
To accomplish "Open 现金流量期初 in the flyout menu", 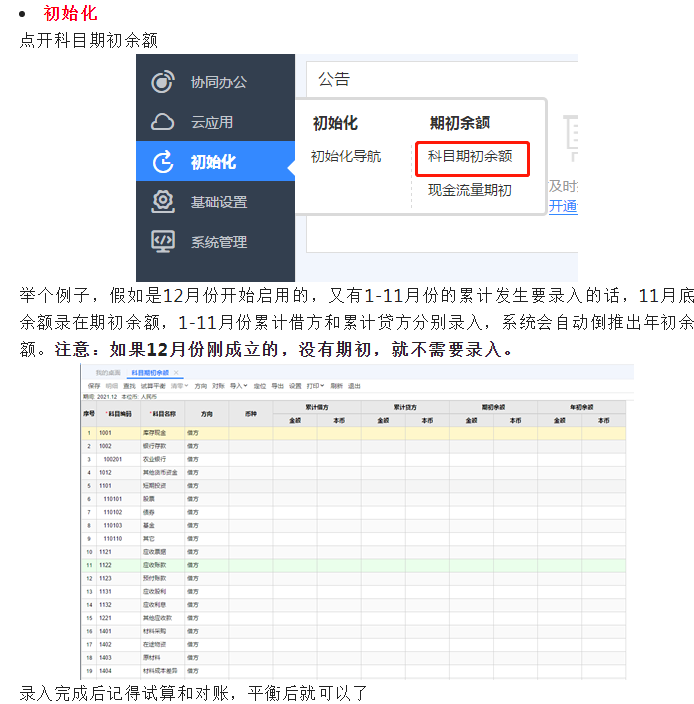I will coord(470,190).
